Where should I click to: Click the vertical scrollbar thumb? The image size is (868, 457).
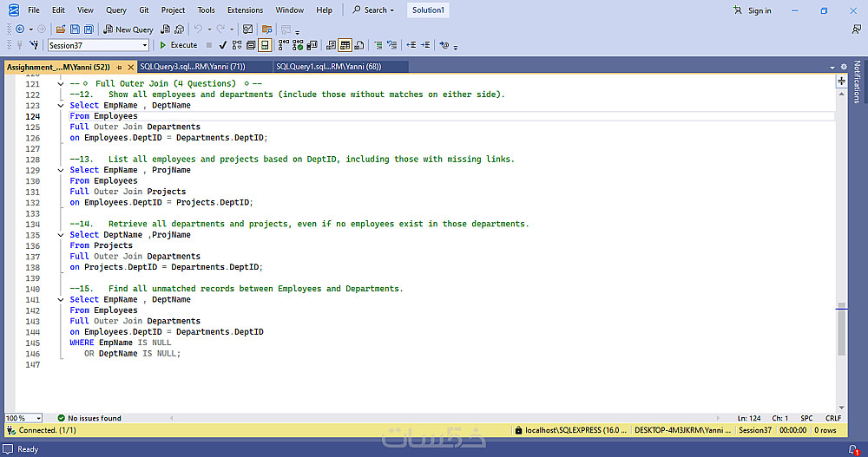tap(841, 330)
